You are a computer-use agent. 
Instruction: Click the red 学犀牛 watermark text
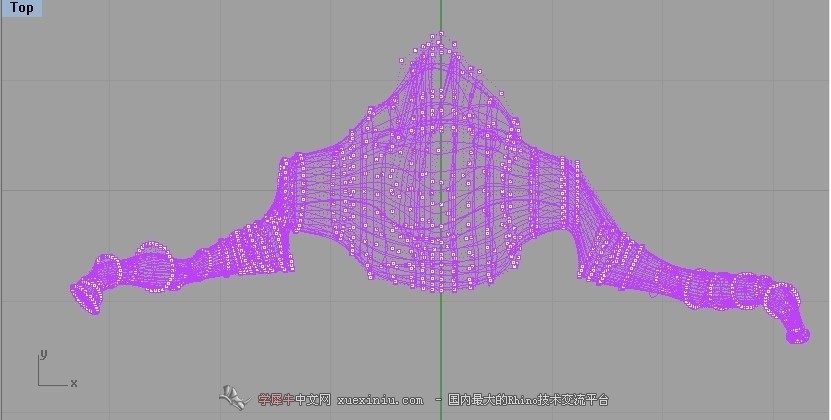pos(276,399)
